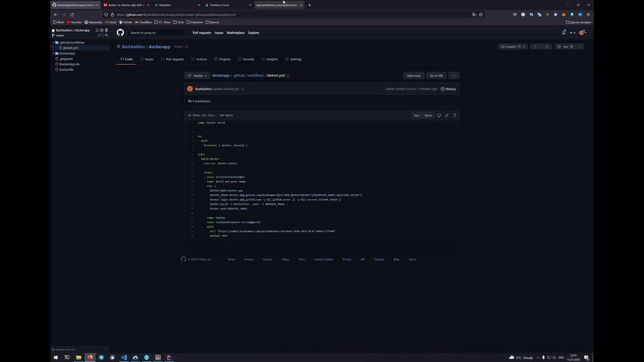Open Telegram from the taskbar
This screenshot has height=362, width=644.
click(x=101, y=357)
